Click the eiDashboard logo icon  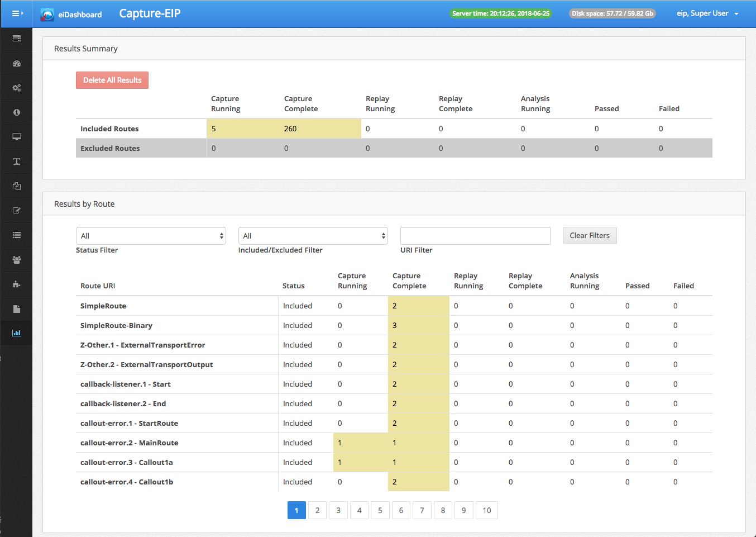[x=47, y=15]
